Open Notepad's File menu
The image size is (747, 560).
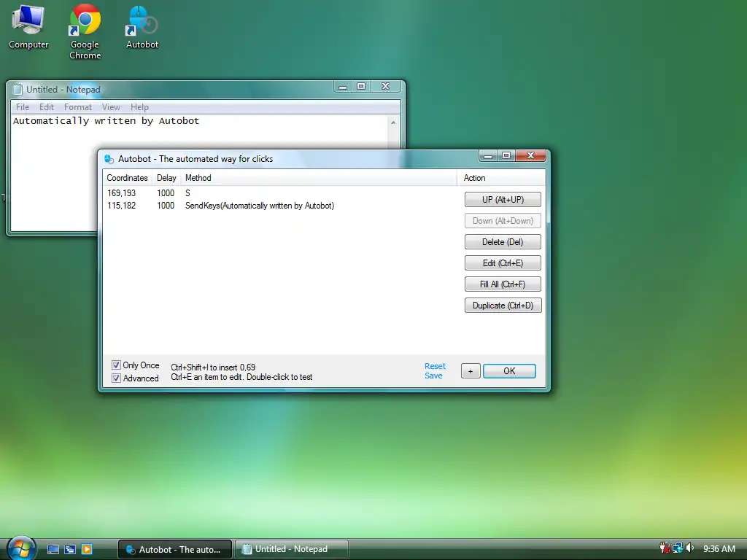pos(23,107)
